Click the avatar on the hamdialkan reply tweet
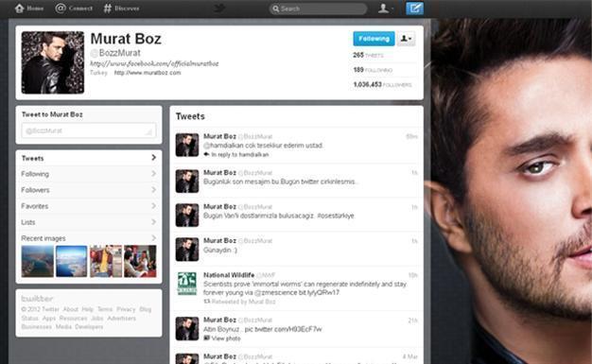Viewport: 592px width, 364px height. [187, 145]
